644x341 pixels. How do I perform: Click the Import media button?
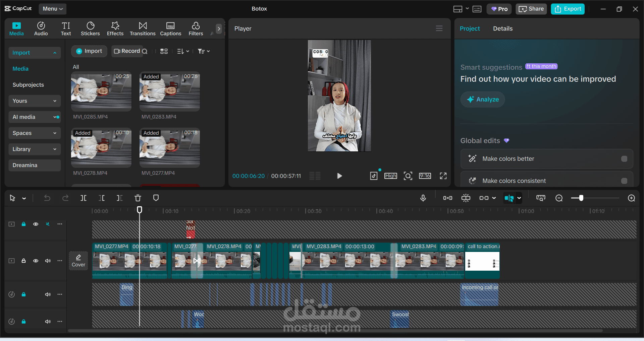click(x=89, y=51)
